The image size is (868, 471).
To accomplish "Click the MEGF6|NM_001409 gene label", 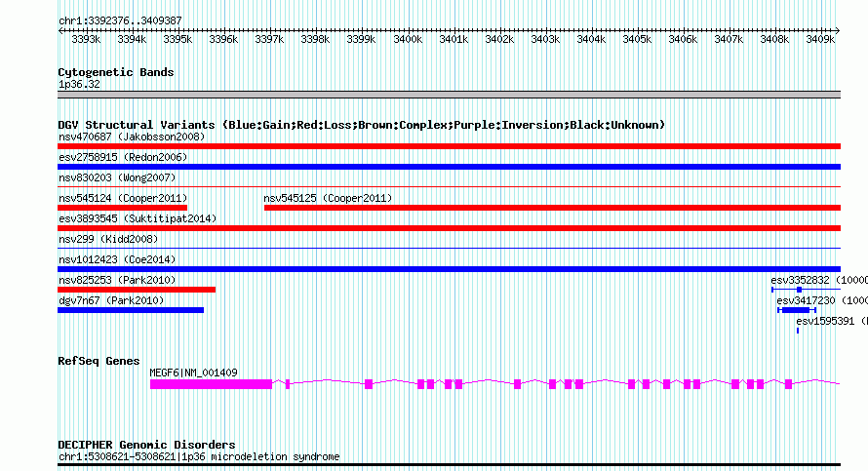I will pyautogui.click(x=193, y=373).
